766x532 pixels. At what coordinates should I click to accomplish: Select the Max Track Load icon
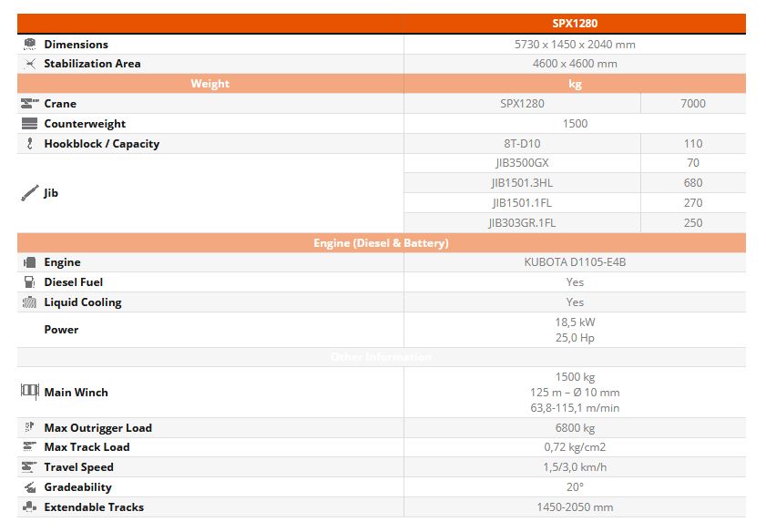pos(29,447)
